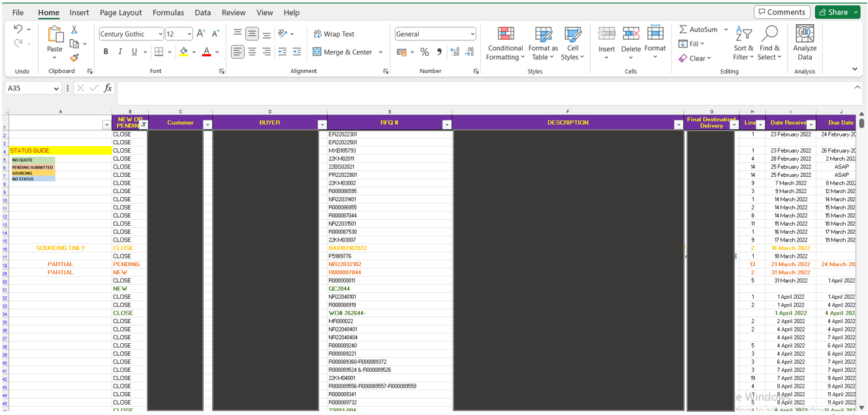Click Insert cells icon
The width and height of the screenshot is (868, 415).
tap(607, 34)
